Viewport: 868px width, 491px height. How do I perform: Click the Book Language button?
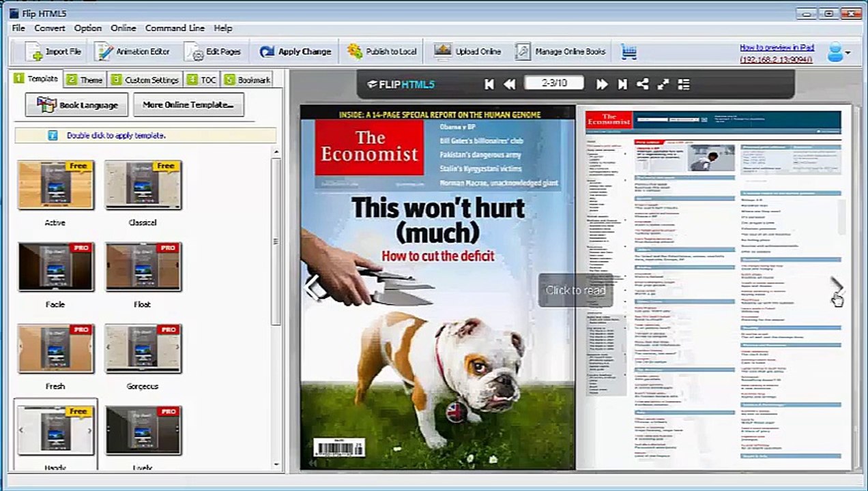(76, 105)
